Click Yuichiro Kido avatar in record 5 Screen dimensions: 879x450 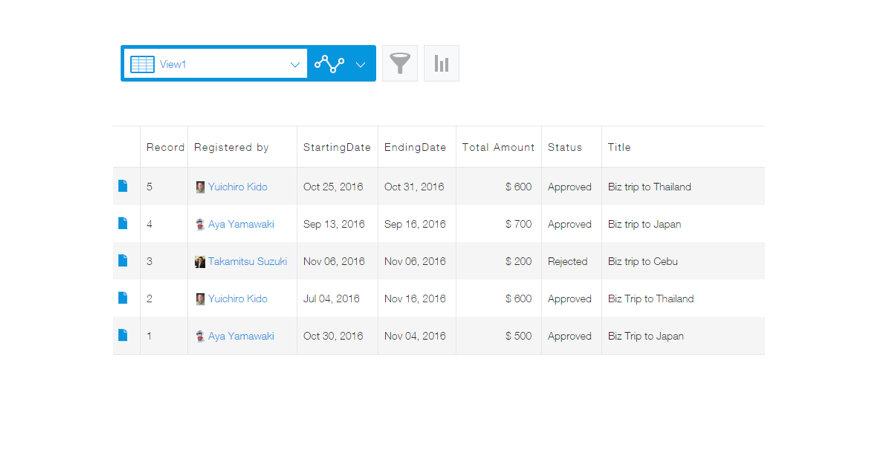click(x=200, y=187)
